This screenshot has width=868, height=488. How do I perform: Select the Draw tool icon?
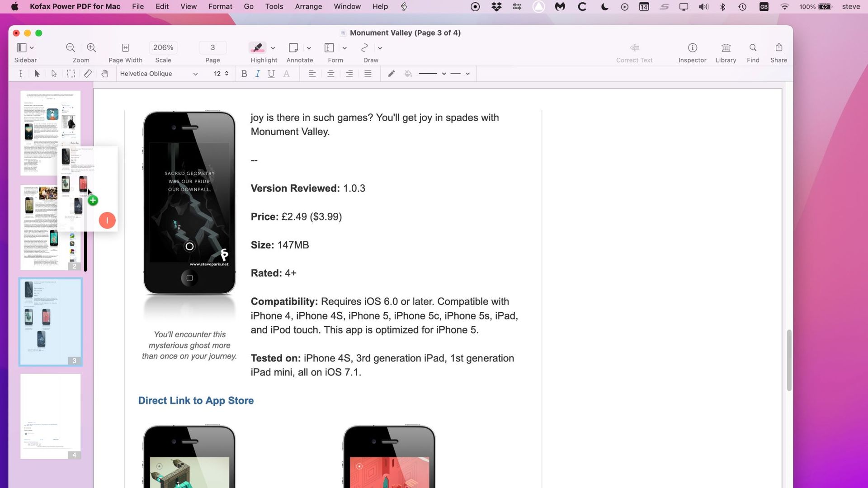click(364, 47)
